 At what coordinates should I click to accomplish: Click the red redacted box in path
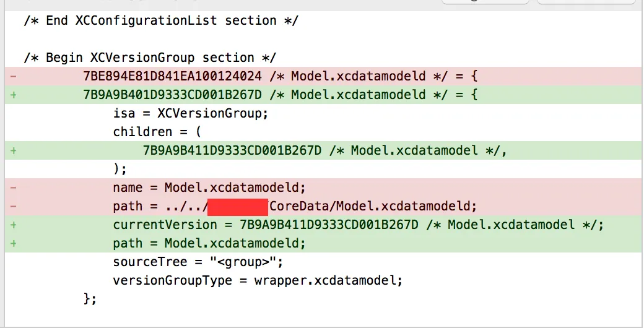(238, 206)
